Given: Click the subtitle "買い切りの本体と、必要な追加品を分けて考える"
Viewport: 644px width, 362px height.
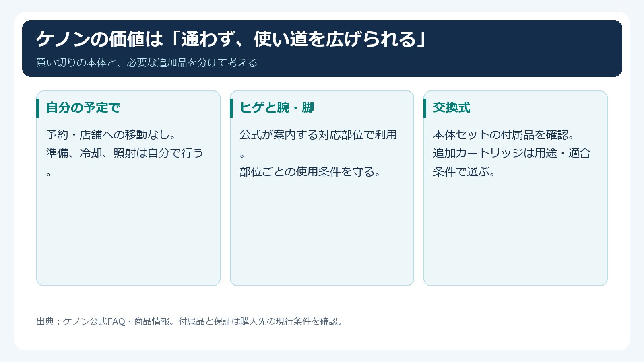Looking at the screenshot, I should tap(147, 63).
